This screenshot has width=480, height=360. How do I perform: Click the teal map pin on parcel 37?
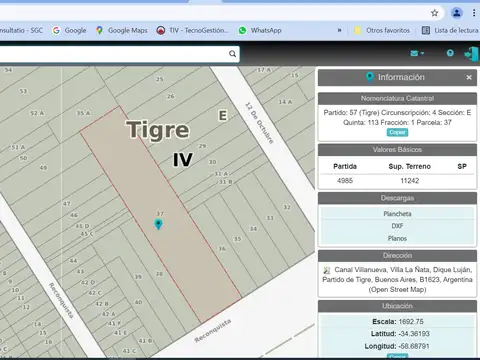click(158, 224)
